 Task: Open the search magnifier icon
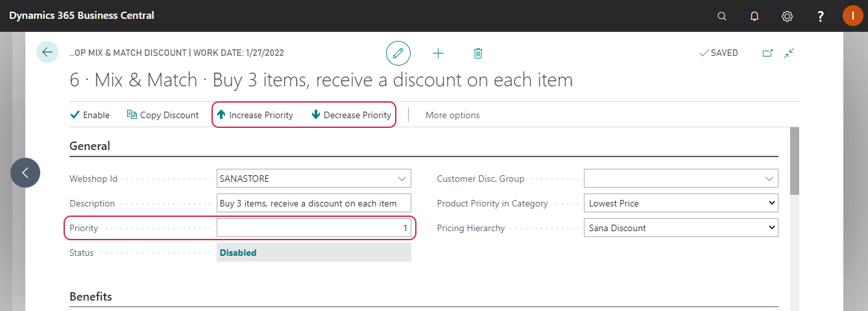722,16
